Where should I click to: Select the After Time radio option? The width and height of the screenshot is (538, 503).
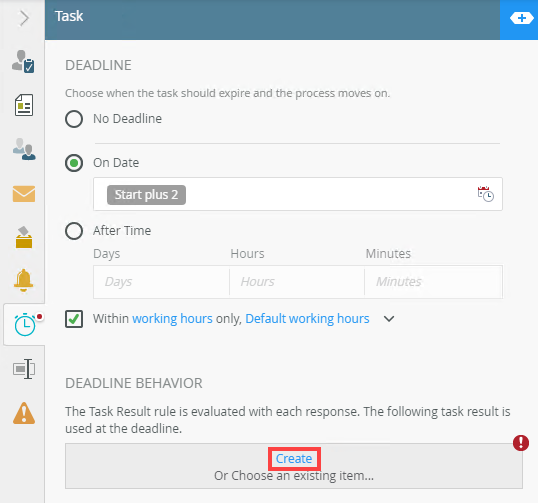click(x=74, y=231)
